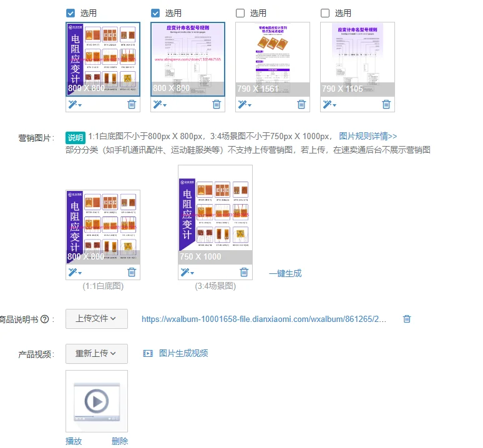Delete the 3:4场景图 marketing image

point(244,272)
